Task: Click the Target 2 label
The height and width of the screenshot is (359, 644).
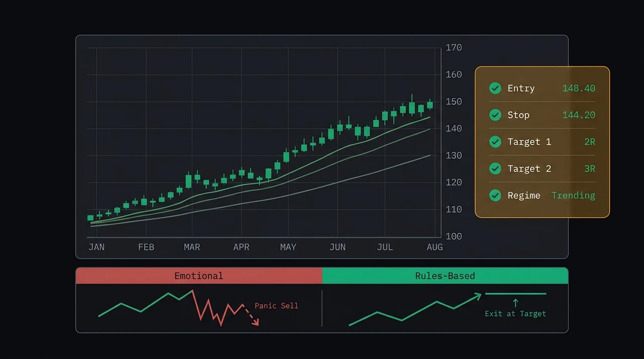Action: (529, 168)
